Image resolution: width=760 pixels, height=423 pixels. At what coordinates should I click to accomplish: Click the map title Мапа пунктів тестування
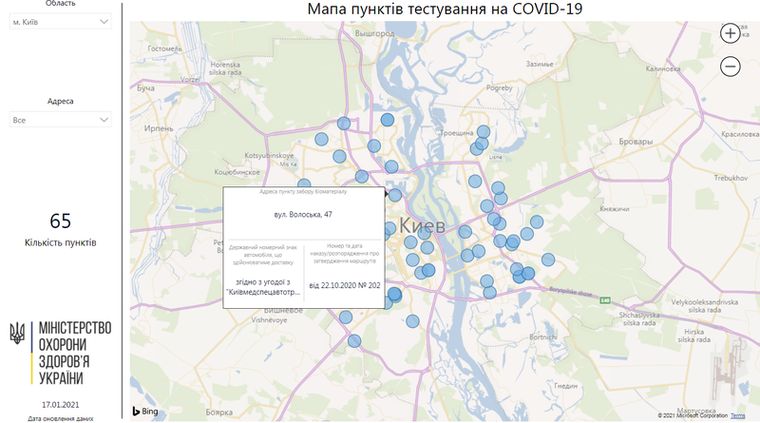[445, 9]
